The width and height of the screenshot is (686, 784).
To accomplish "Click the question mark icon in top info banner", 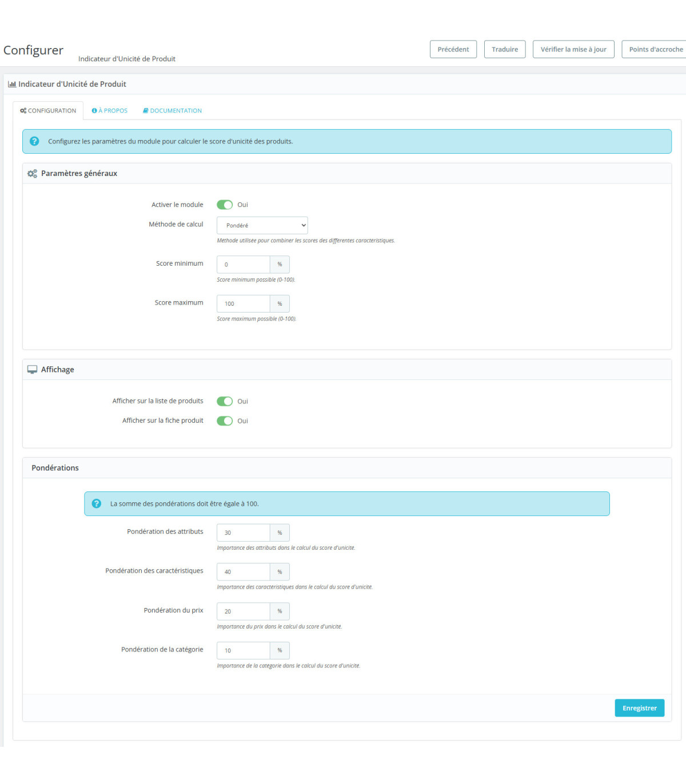I will point(34,141).
